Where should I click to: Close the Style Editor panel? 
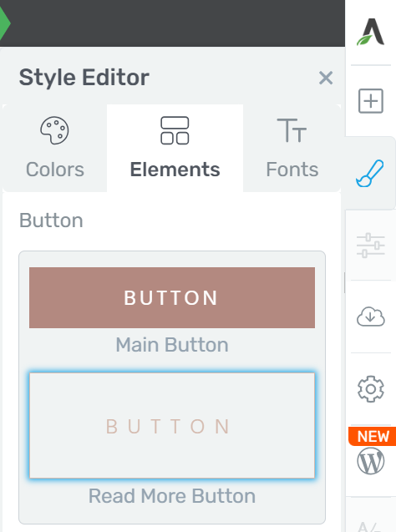[326, 78]
